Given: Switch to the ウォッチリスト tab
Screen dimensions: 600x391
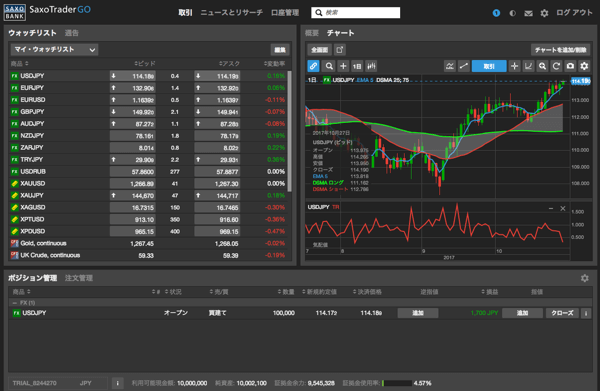Looking at the screenshot, I should pos(33,33).
